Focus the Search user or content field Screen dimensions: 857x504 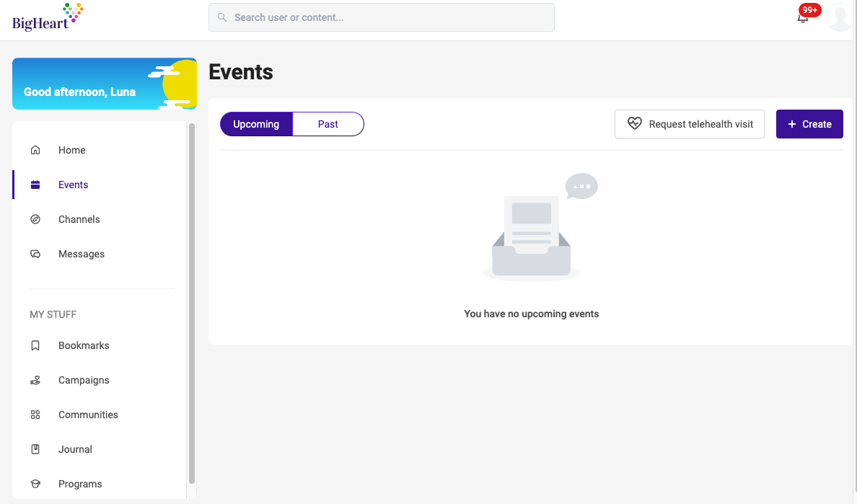coord(382,17)
